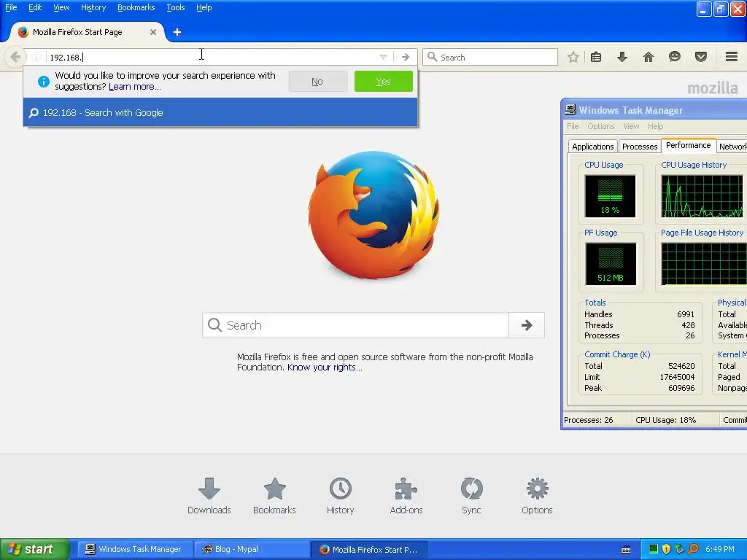Open Task Manager Help menu

click(x=656, y=126)
